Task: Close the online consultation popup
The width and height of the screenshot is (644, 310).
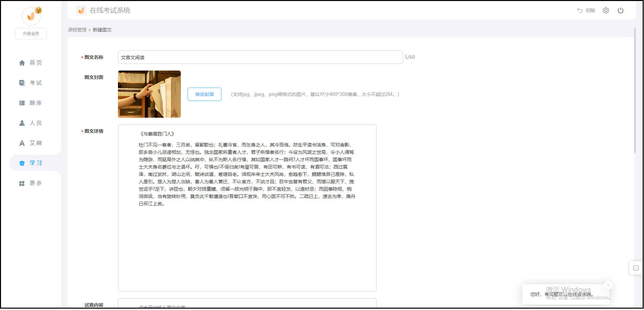Action: click(608, 285)
